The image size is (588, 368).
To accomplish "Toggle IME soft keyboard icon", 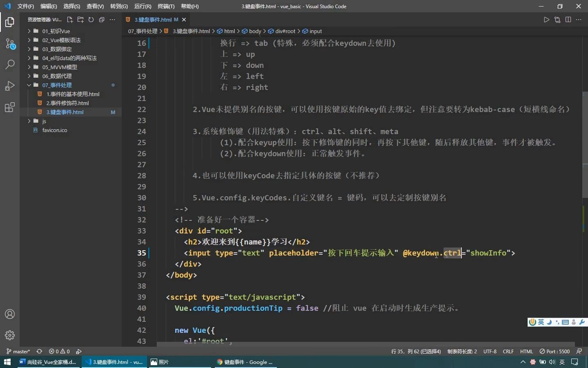I will point(565,322).
